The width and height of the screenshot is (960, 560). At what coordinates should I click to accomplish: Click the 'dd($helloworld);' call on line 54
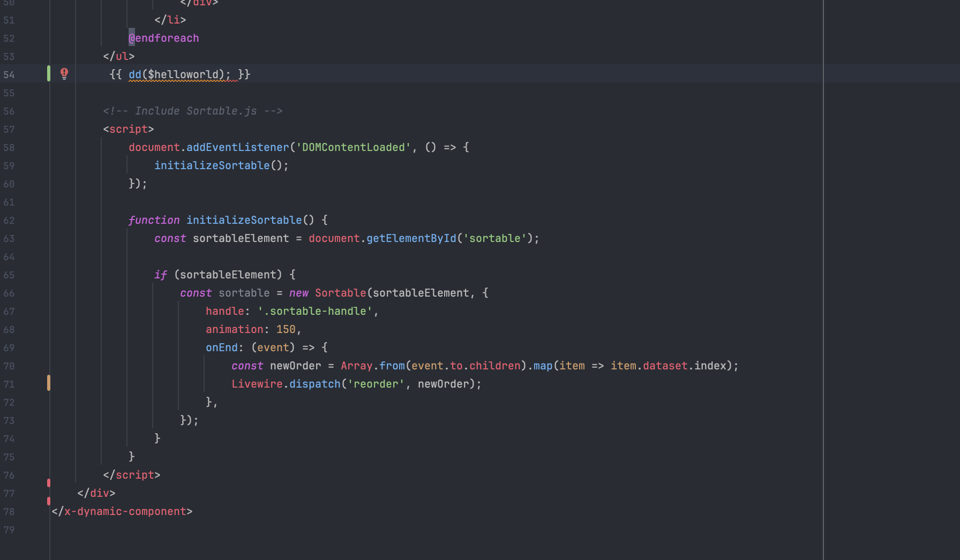point(179,74)
